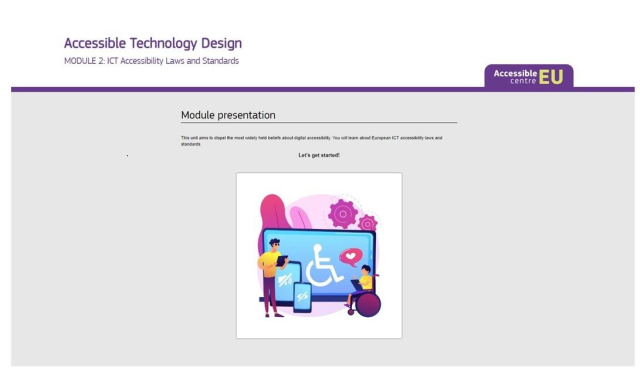The width and height of the screenshot is (640, 371).
Task: Open the accessibility illustration image card
Action: click(x=319, y=255)
